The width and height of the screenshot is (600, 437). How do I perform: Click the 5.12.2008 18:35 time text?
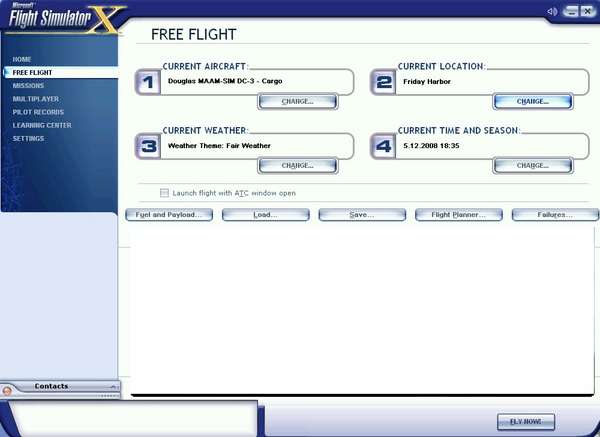[431, 146]
